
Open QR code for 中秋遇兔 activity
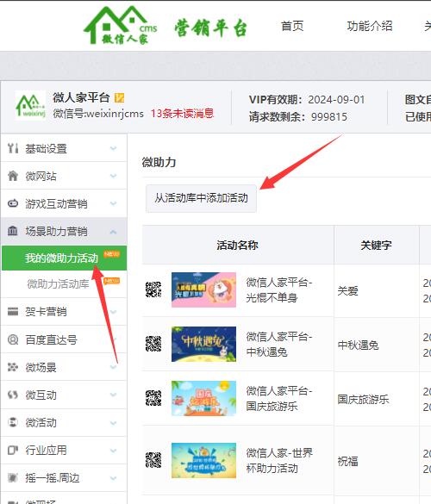[x=153, y=344]
